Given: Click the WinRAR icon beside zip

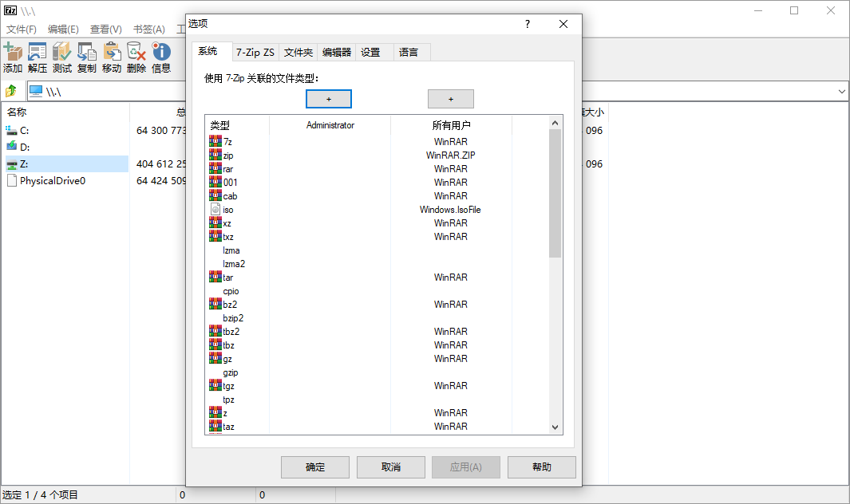Looking at the screenshot, I should (215, 155).
